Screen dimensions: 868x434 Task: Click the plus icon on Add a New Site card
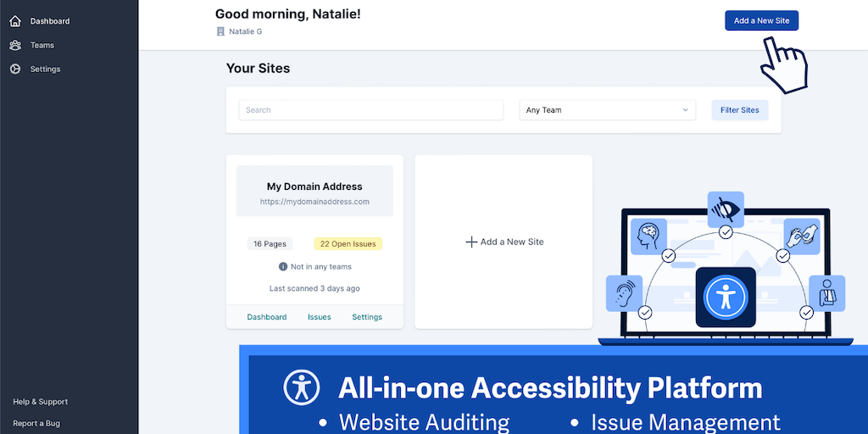[x=471, y=242]
